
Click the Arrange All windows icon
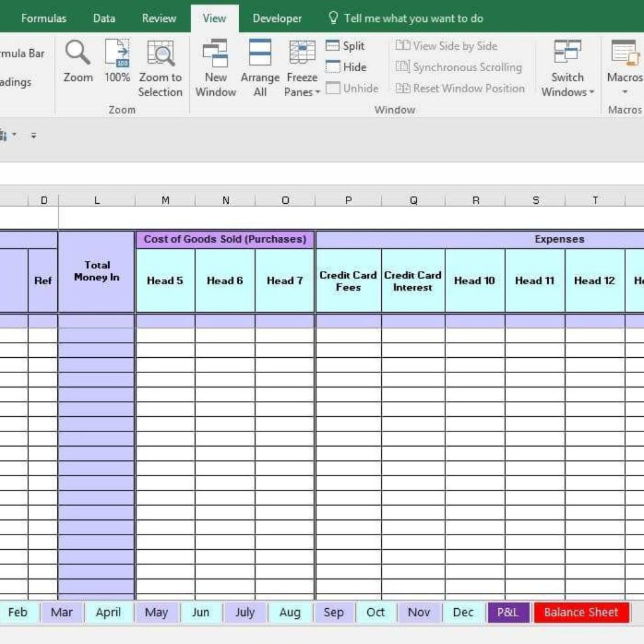pos(260,63)
